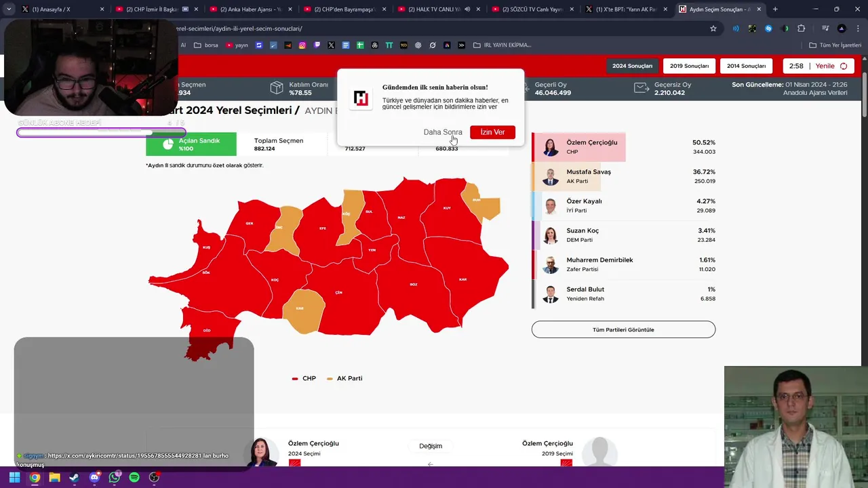Click the Halk TV logo in notification popup

[361, 99]
